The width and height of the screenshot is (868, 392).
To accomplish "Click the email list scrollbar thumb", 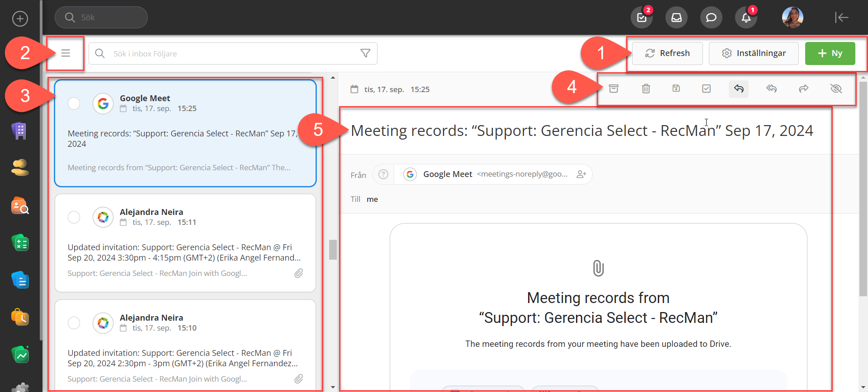I will [333, 249].
